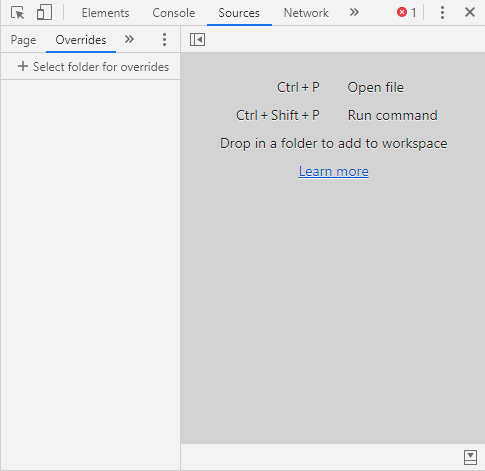Click the Open file shortcut text
The width and height of the screenshot is (485, 471).
tap(375, 87)
